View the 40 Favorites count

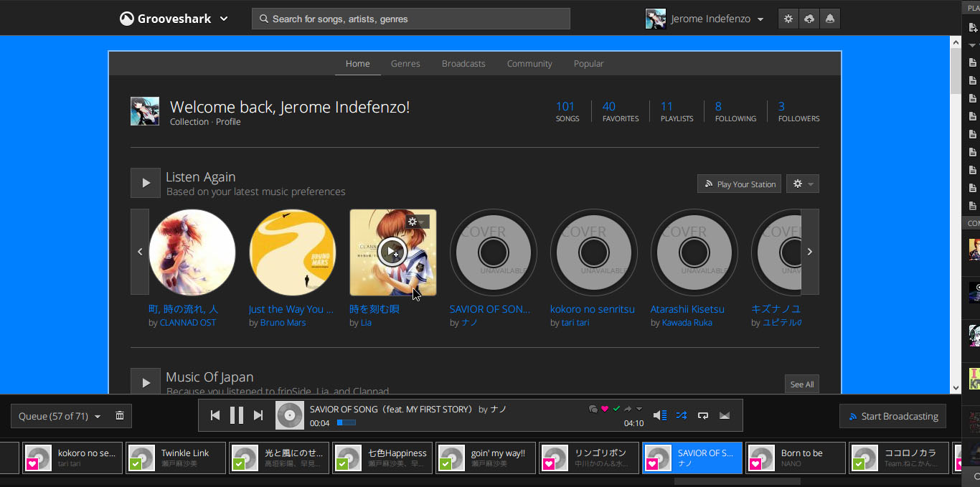point(620,111)
